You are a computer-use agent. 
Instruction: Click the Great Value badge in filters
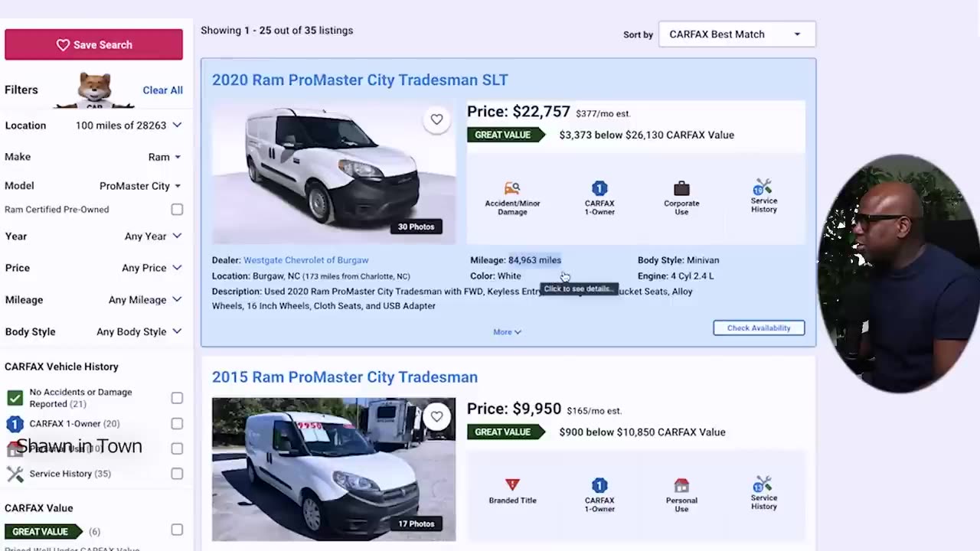[44, 531]
